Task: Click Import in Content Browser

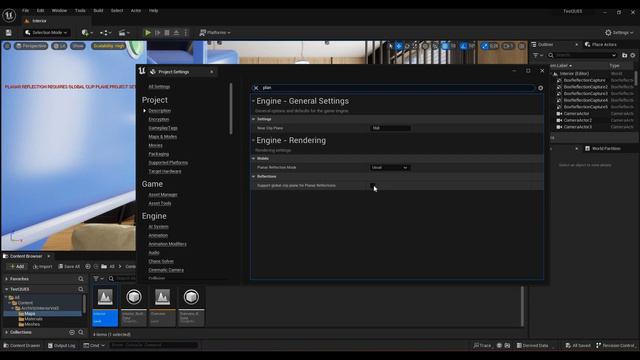Action: pos(42,267)
